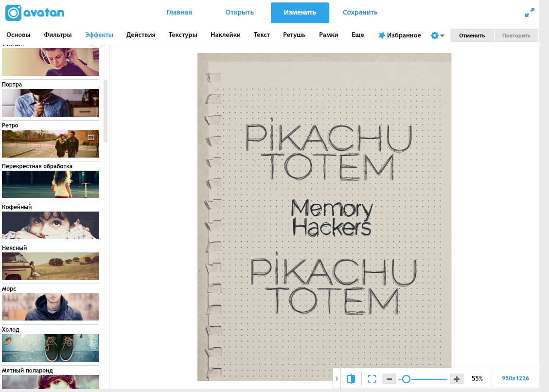The width and height of the screenshot is (549, 392).
Task: Click the 55% zoom value
Action: tap(477, 379)
